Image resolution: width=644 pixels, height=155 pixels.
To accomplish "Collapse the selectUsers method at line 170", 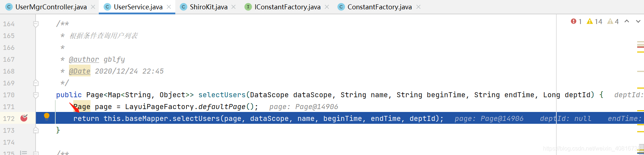I will point(36,95).
